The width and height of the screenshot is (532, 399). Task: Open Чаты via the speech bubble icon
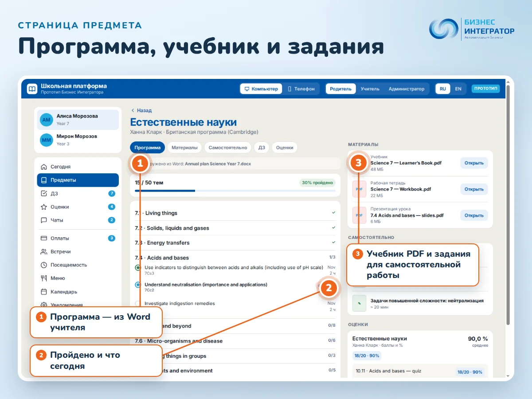click(x=43, y=220)
